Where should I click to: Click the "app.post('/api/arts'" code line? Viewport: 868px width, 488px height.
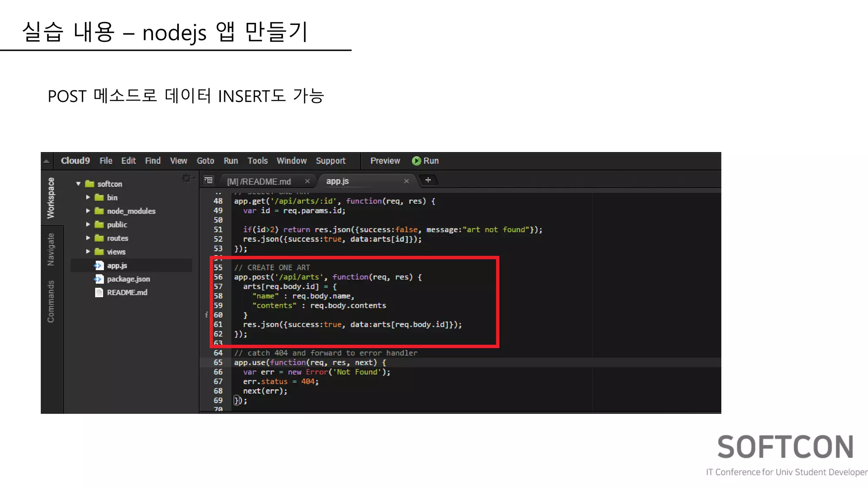pos(328,277)
